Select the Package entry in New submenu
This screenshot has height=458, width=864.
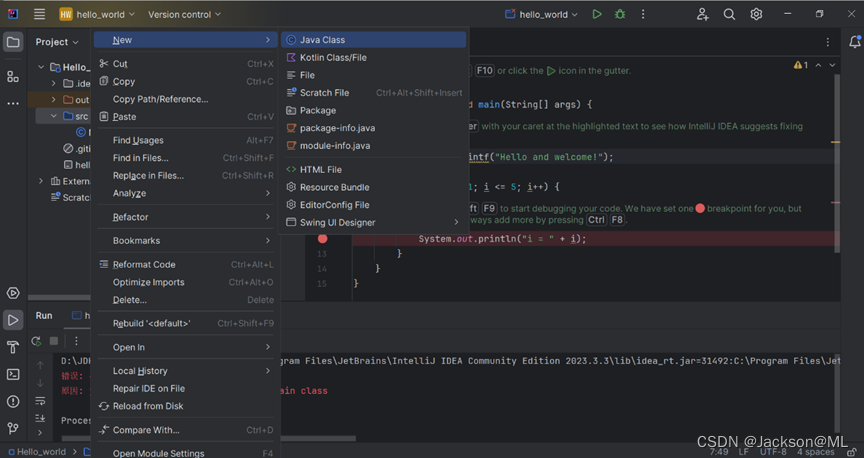pyautogui.click(x=318, y=110)
